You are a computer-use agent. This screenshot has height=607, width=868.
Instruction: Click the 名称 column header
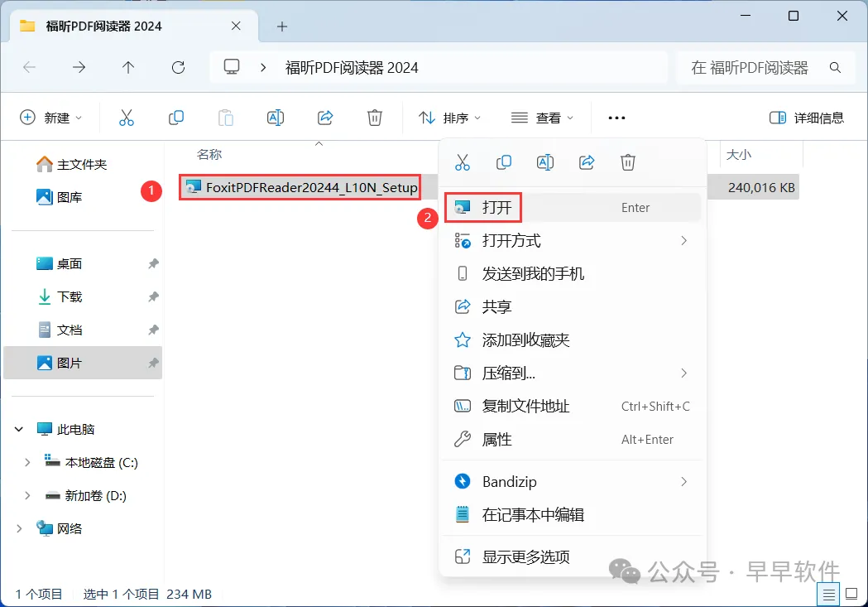(209, 155)
